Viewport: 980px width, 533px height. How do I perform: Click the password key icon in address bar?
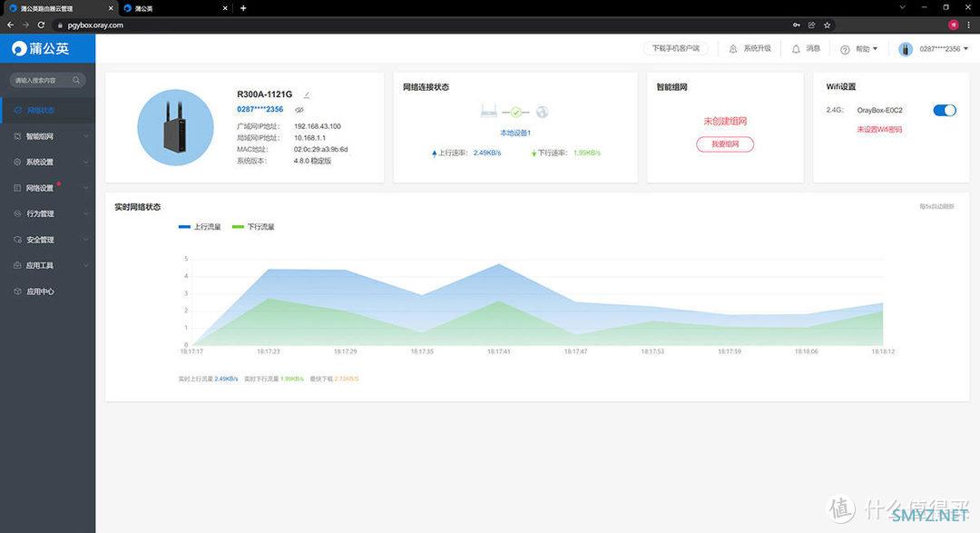[797, 25]
